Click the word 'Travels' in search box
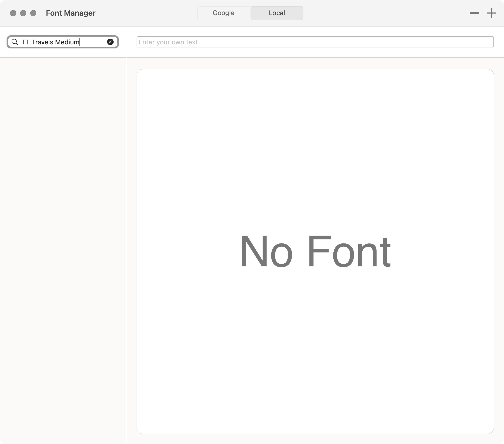 (x=42, y=42)
